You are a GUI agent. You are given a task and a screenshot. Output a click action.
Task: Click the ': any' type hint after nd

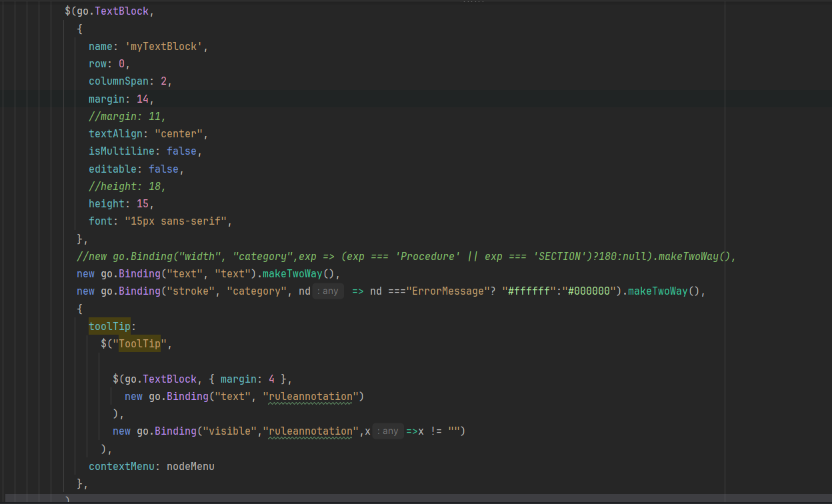327,291
